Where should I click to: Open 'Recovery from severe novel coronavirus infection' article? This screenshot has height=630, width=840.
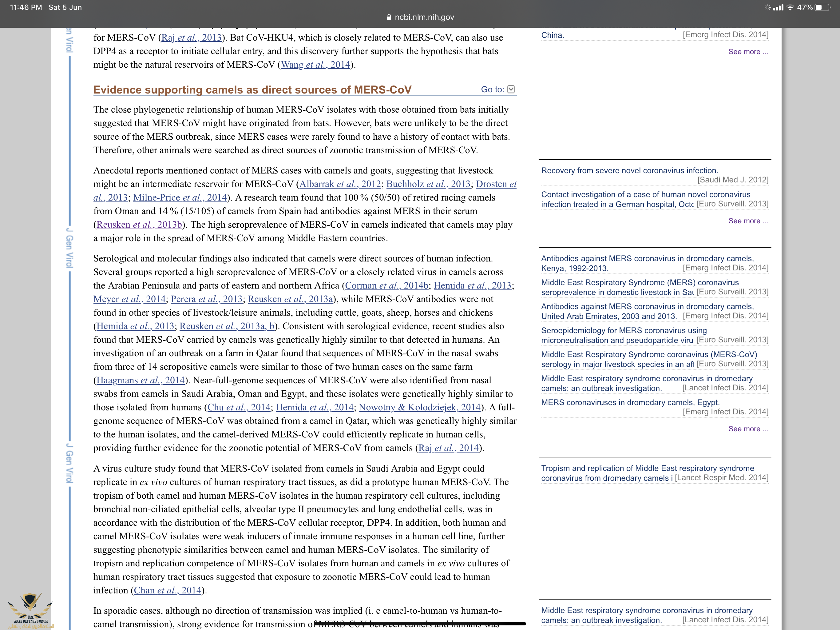click(629, 171)
